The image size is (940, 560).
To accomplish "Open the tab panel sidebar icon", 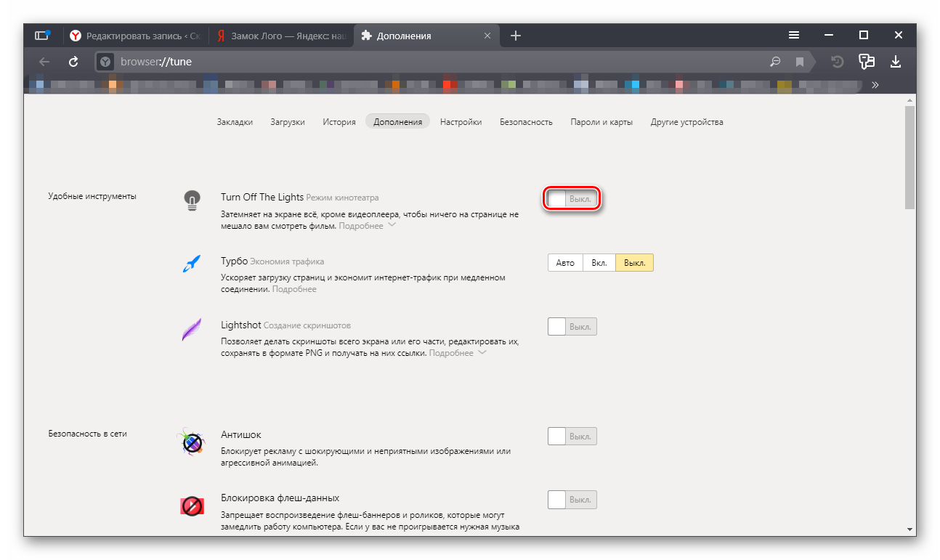I will pos(42,35).
